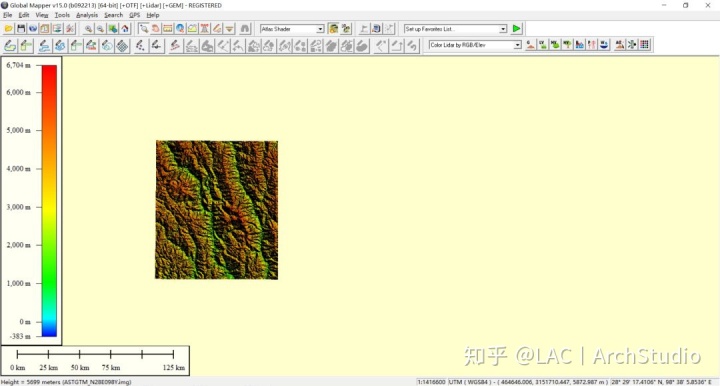
Task: Click the elevation color gradient legend bar
Action: coord(49,201)
